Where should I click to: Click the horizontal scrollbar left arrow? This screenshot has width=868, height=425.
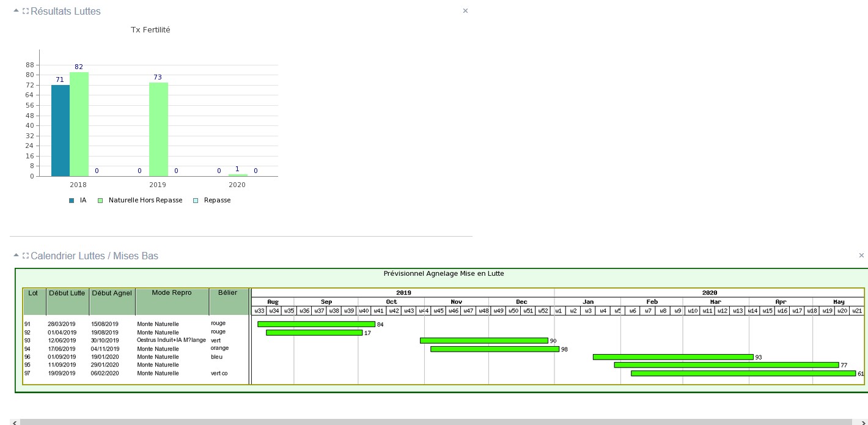coord(15,422)
